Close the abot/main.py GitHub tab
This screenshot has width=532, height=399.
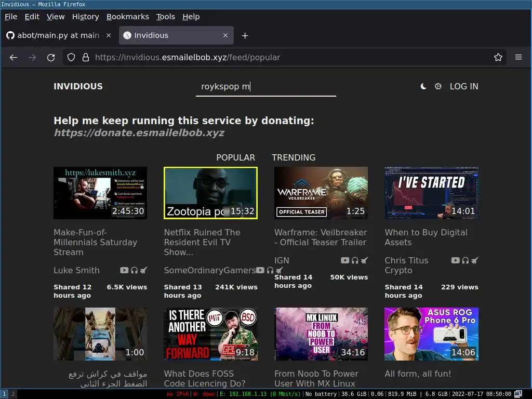(109, 35)
